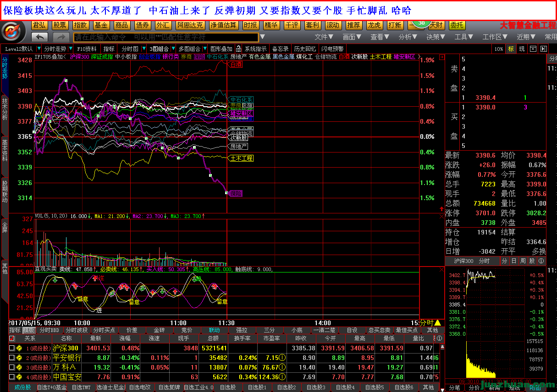
Task: Open the command box dropdown arrow
Action: point(262,37)
